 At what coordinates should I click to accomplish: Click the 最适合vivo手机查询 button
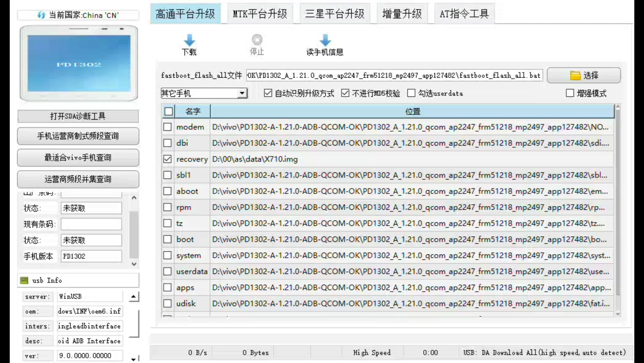tap(78, 158)
